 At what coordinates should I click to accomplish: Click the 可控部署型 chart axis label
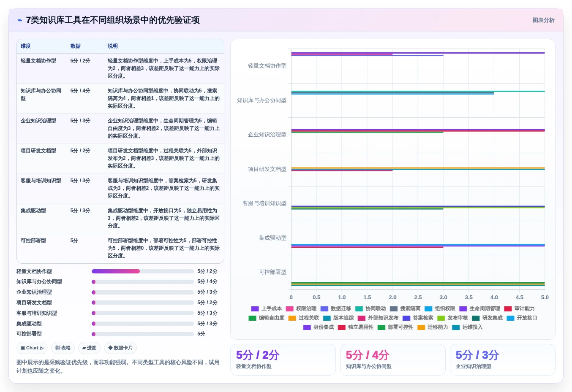point(272,272)
